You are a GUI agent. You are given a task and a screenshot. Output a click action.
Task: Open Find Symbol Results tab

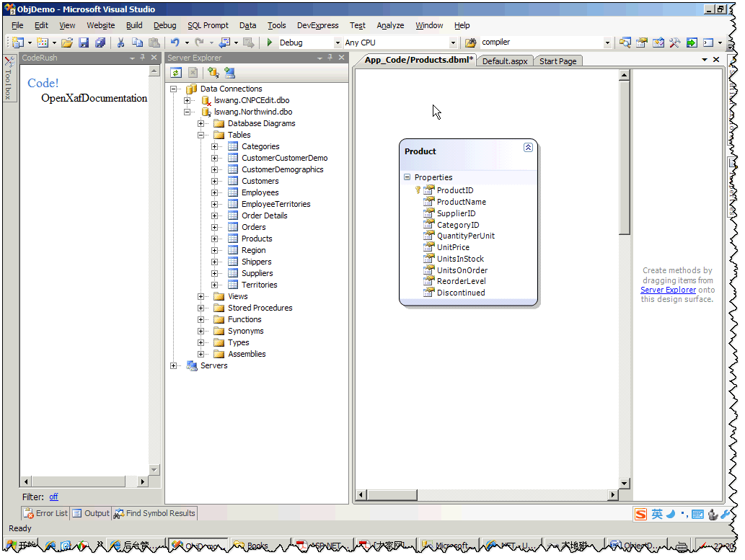coord(154,513)
